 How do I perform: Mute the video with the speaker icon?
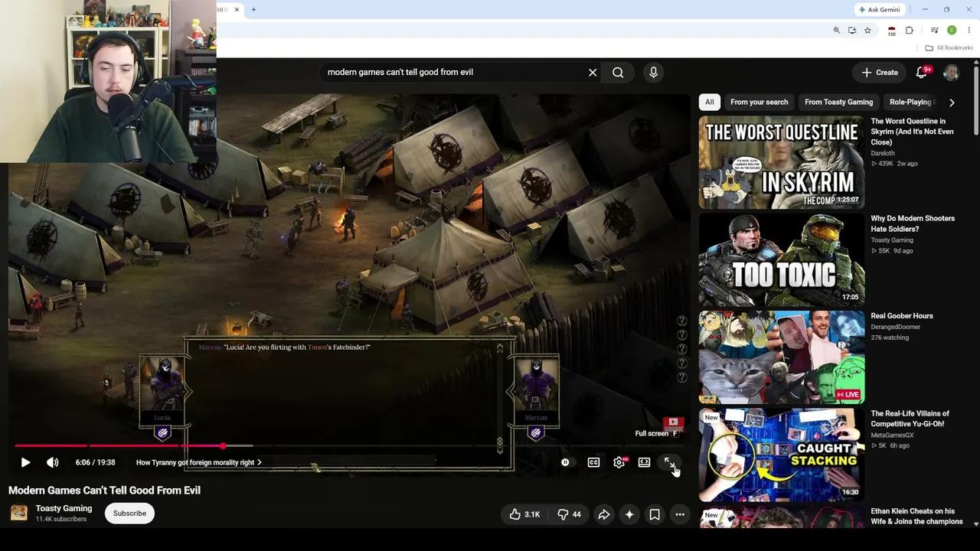click(x=52, y=462)
